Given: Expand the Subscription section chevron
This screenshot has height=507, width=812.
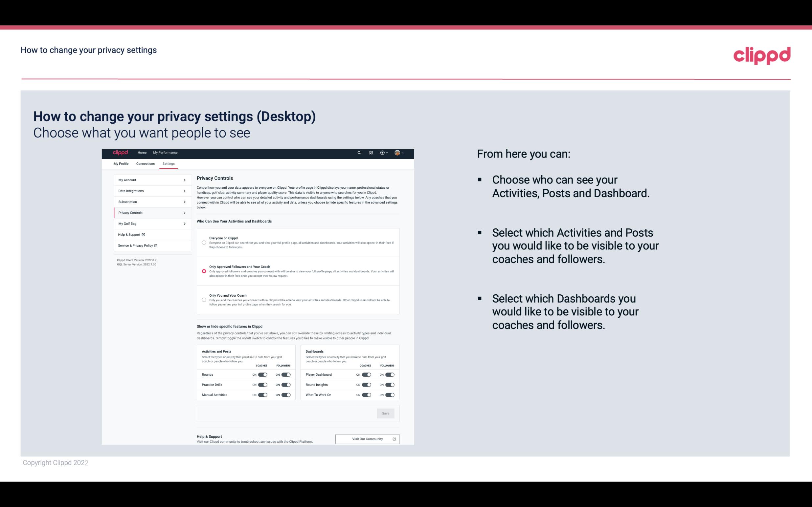Looking at the screenshot, I should (x=185, y=202).
